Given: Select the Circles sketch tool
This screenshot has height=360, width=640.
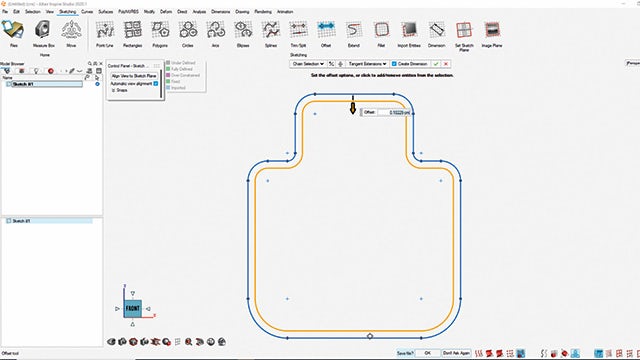Looking at the screenshot, I should (188, 30).
